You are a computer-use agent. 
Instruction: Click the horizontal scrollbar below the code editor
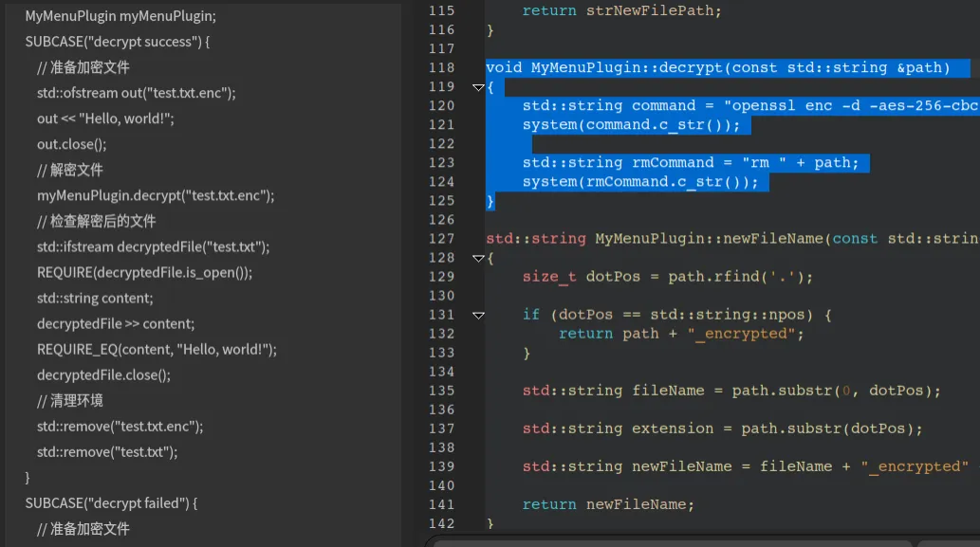pyautogui.click(x=672, y=543)
